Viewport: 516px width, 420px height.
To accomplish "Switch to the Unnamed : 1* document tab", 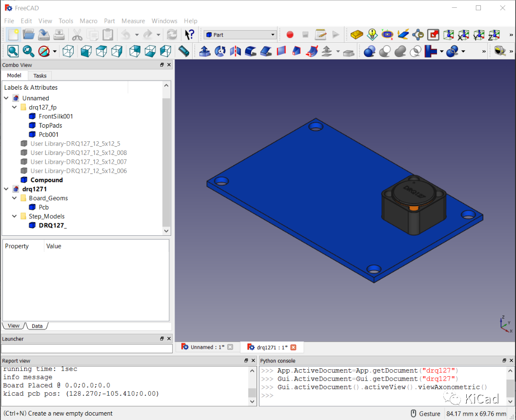I will tap(207, 347).
